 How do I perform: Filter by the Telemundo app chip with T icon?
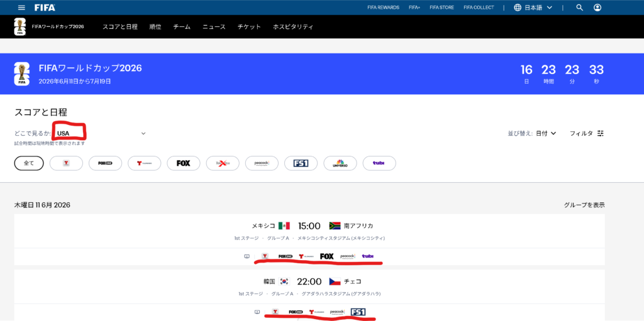pyautogui.click(x=66, y=163)
